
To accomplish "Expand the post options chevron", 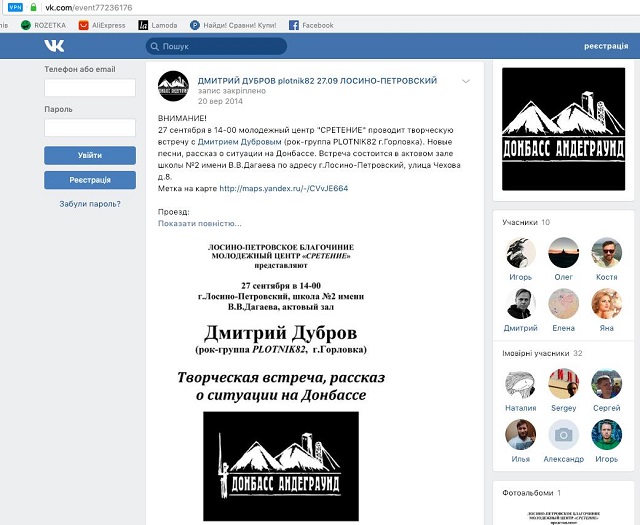I will click(466, 81).
